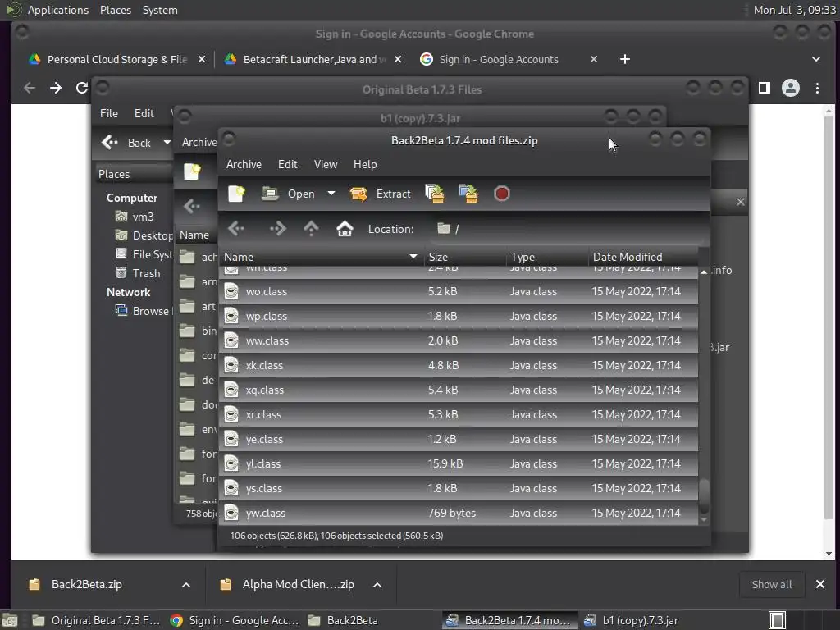Select xr.class file row
The image size is (840, 630).
tap(459, 414)
